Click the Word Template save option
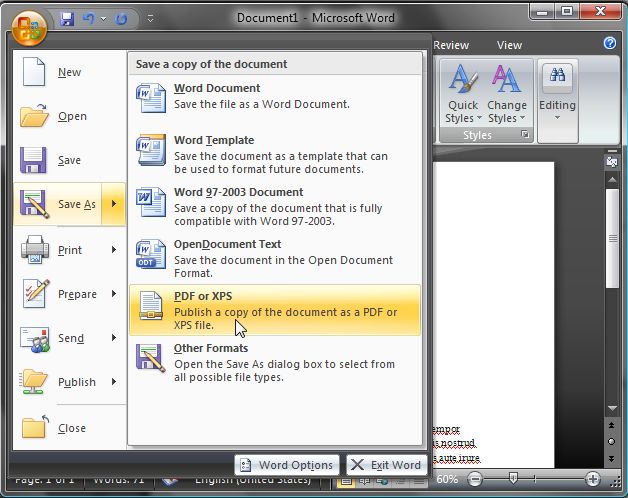The height and width of the screenshot is (498, 628). pos(275,154)
